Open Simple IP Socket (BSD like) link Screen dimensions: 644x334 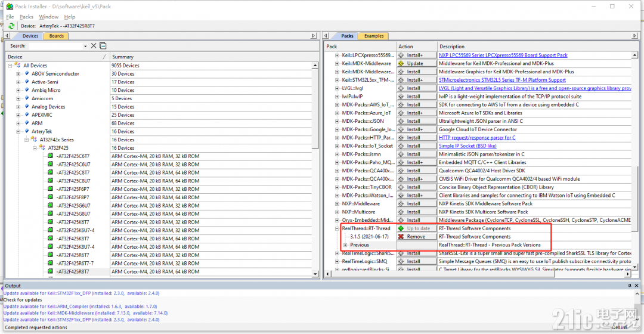(x=467, y=146)
